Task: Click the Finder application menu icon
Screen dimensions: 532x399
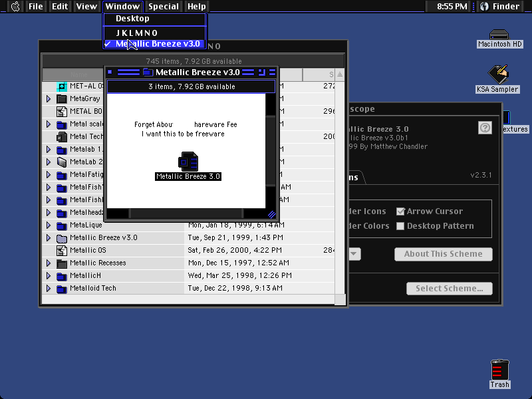Action: [x=485, y=7]
